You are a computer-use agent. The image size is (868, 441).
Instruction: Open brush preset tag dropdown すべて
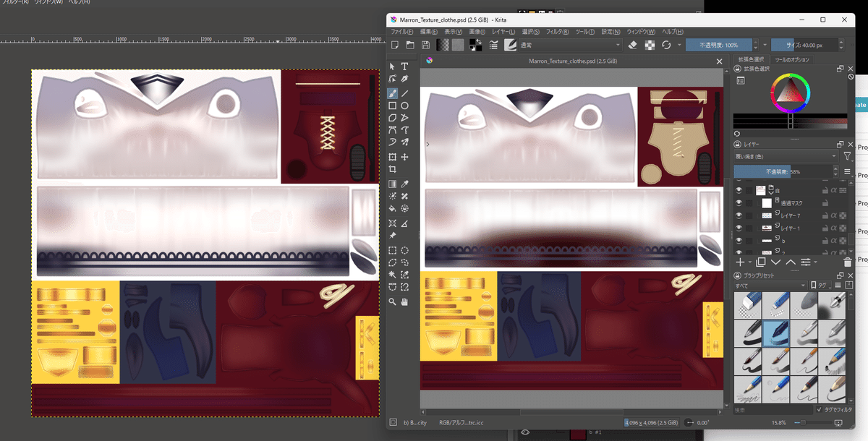click(x=770, y=285)
